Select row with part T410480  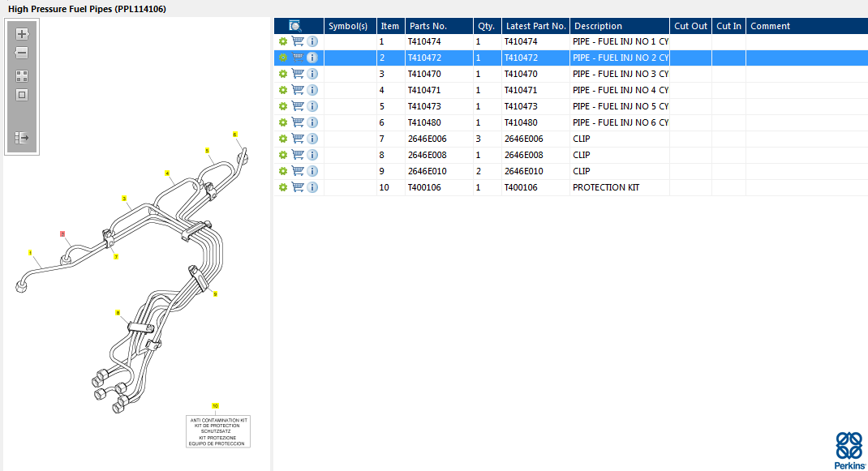[438, 122]
